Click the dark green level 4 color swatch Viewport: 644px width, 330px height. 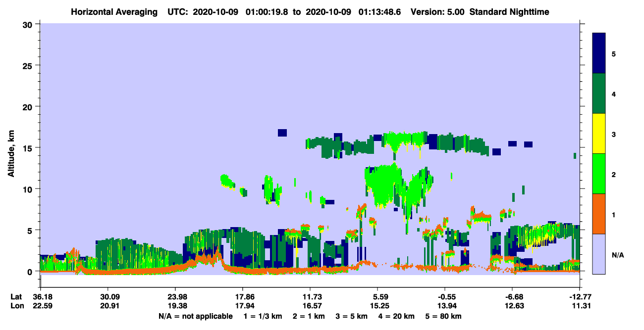click(x=599, y=94)
